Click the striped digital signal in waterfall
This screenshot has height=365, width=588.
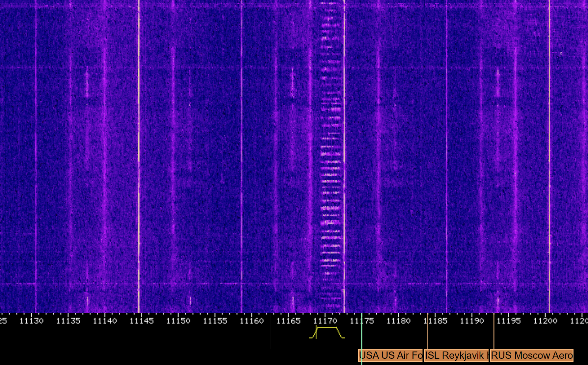pyautogui.click(x=331, y=156)
